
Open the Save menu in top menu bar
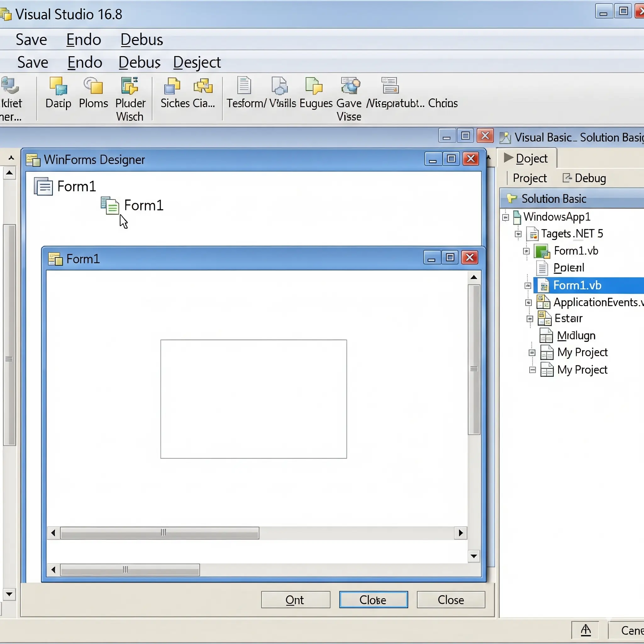pos(31,40)
